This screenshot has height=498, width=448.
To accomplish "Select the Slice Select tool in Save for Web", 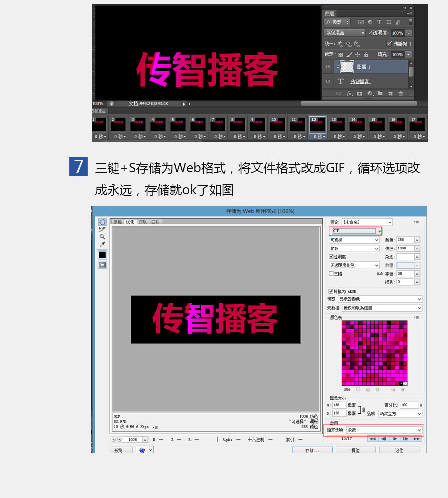I will [x=102, y=229].
